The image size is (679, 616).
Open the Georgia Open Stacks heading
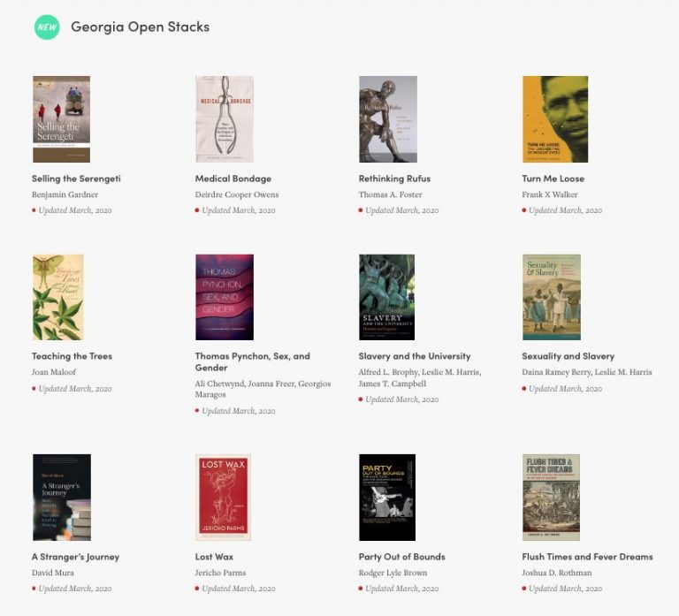tap(140, 27)
